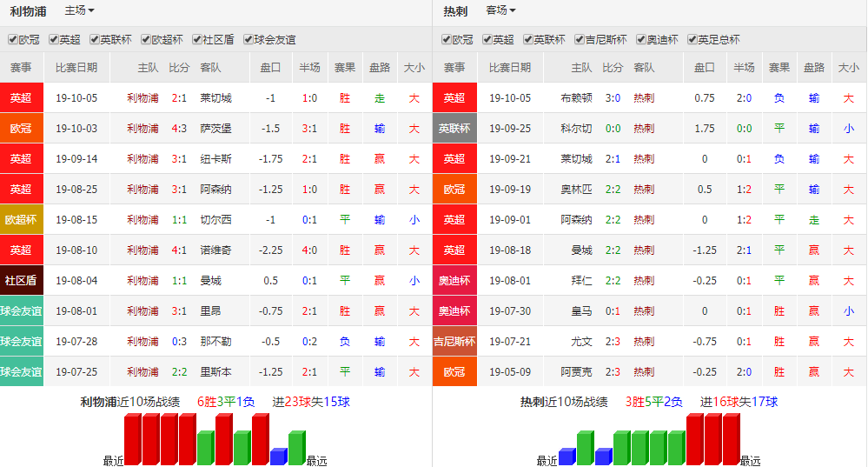Click 负 result in 那不勒 row
868x467 pixels.
(x=344, y=342)
